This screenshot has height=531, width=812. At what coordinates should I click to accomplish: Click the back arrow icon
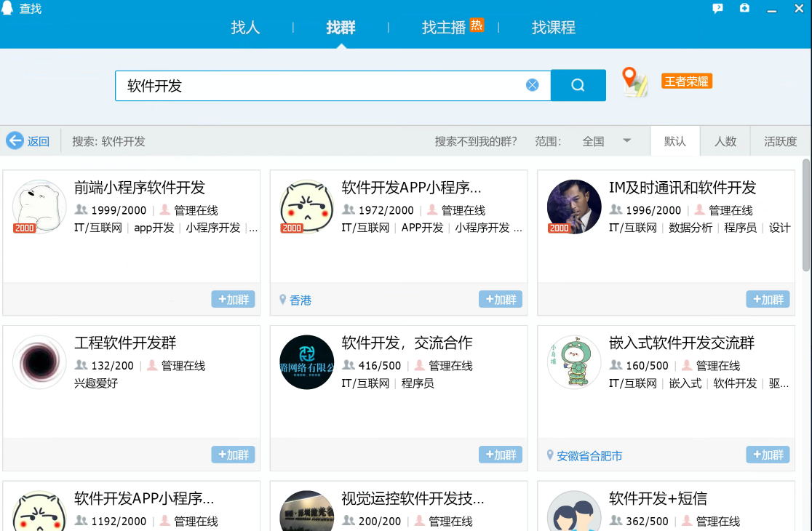coord(15,141)
